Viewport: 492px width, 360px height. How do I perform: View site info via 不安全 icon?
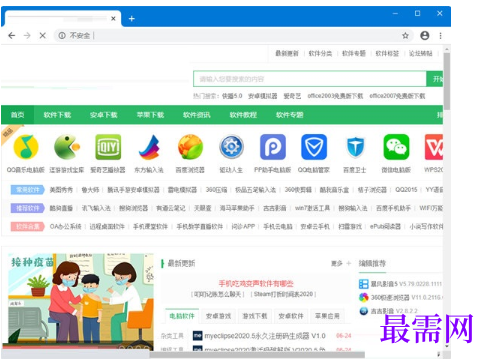click(x=62, y=35)
